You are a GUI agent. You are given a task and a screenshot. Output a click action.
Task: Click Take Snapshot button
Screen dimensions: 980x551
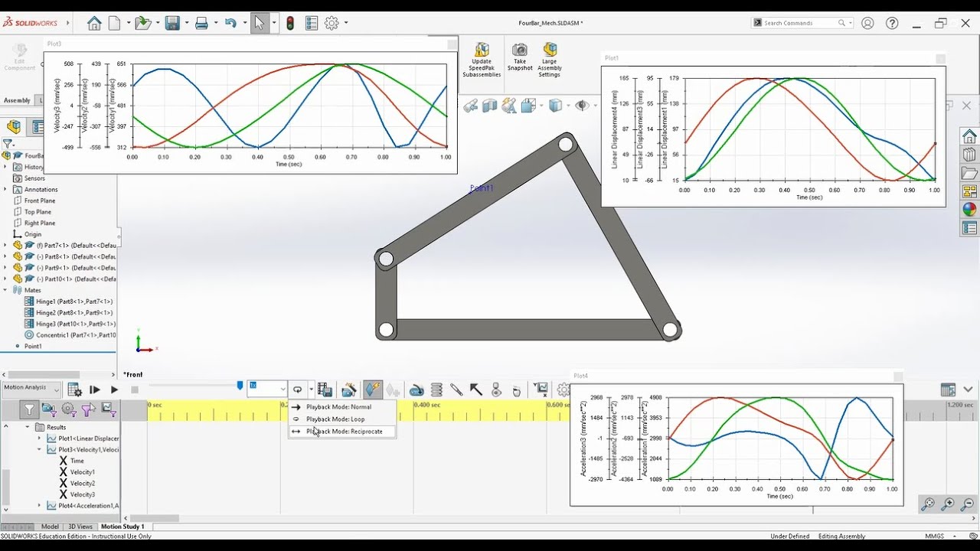[x=520, y=57]
